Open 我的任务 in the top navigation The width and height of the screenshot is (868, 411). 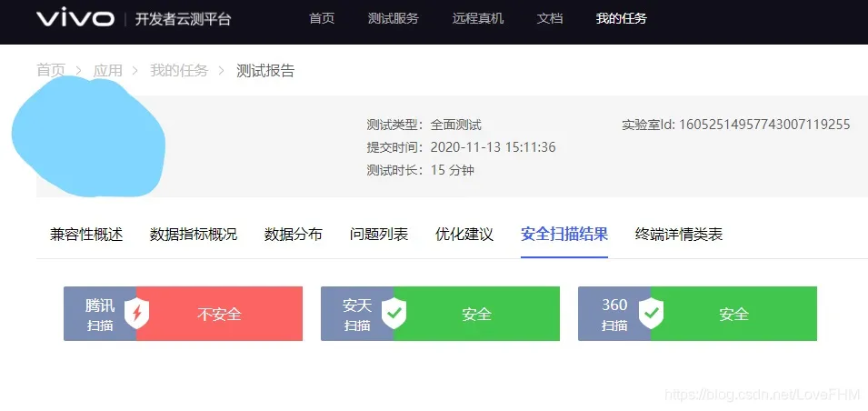pos(621,18)
